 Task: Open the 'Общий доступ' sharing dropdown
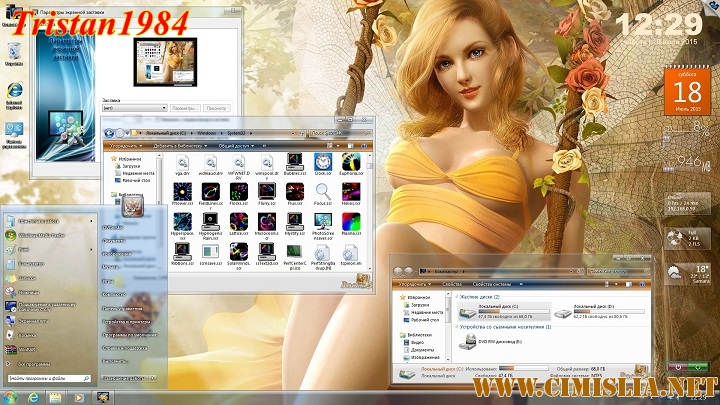(x=234, y=145)
